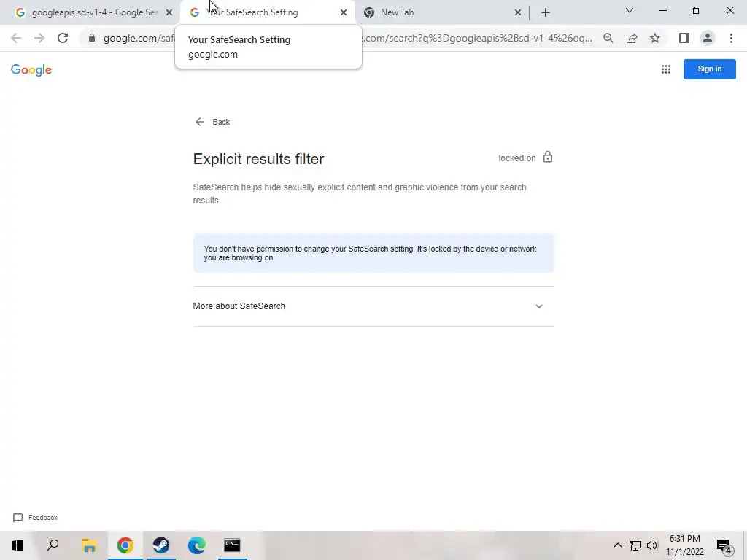Open the clock and date display

click(x=685, y=545)
